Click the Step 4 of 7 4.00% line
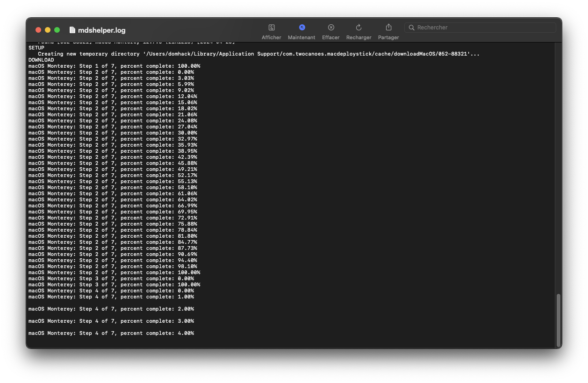Image resolution: width=588 pixels, height=383 pixels. 111,333
